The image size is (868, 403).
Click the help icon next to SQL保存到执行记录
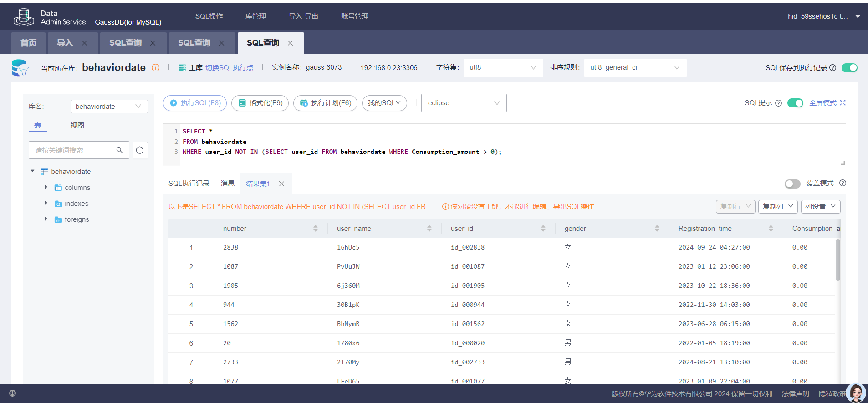(x=833, y=68)
